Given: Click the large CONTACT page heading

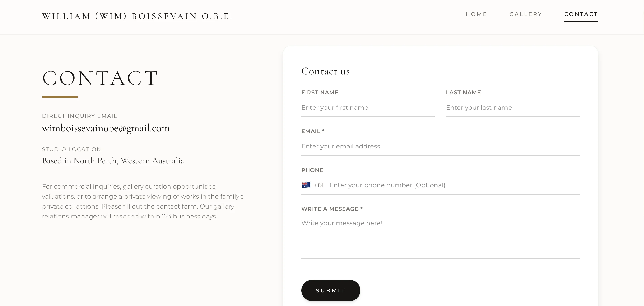Looking at the screenshot, I should (x=100, y=78).
